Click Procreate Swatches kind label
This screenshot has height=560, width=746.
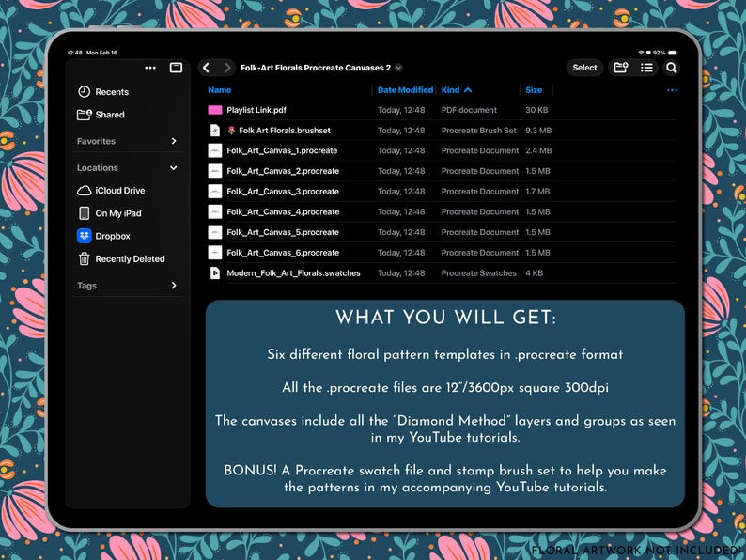point(478,273)
